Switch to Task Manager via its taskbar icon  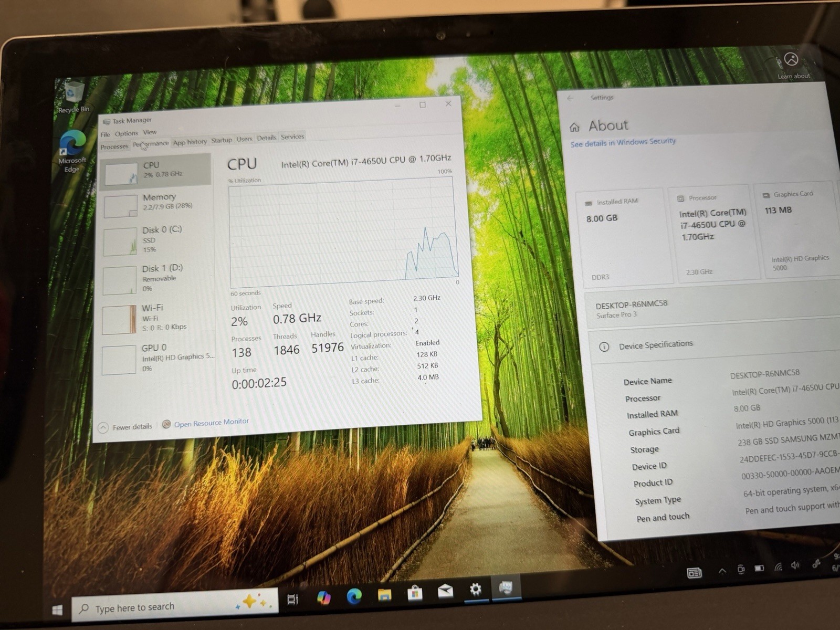coord(506,587)
